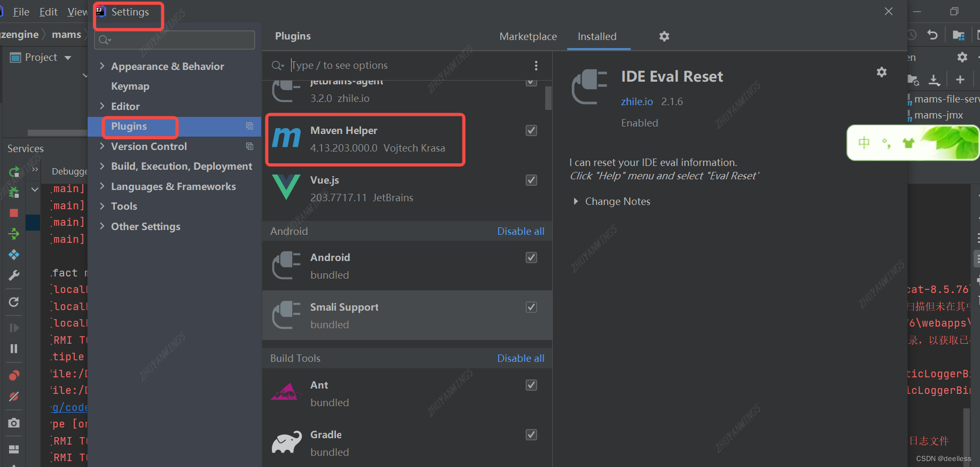
Task: Click the Ant plugin pink icon
Action: pos(286,392)
